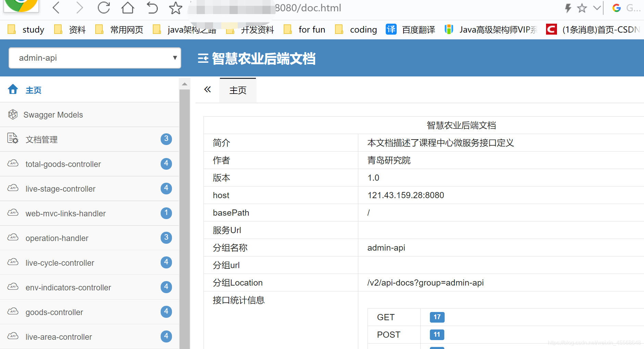Image resolution: width=644 pixels, height=349 pixels.
Task: Expand goods-controller API group
Action: pyautogui.click(x=89, y=312)
